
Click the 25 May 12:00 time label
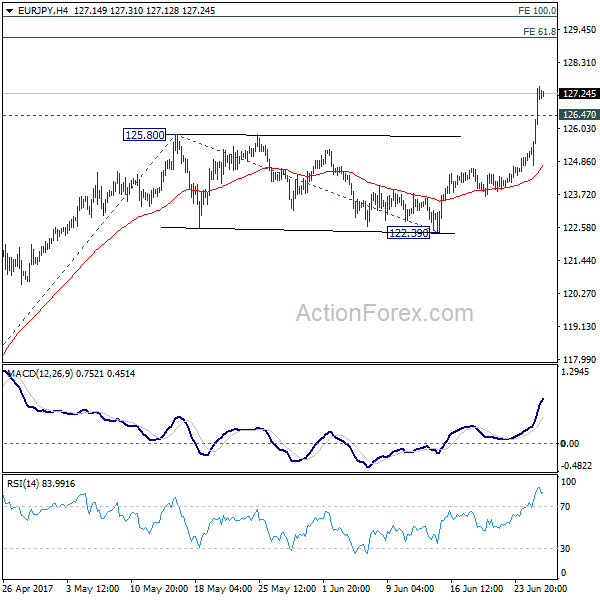coord(287,588)
